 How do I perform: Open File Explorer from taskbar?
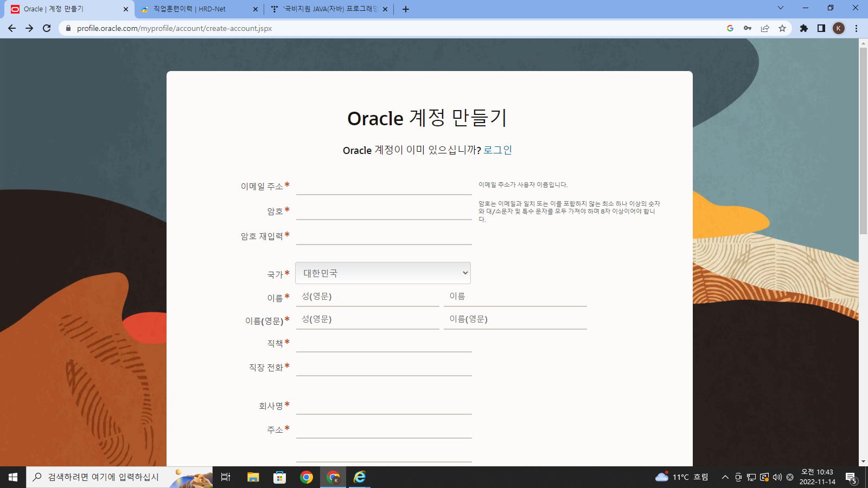(x=253, y=477)
